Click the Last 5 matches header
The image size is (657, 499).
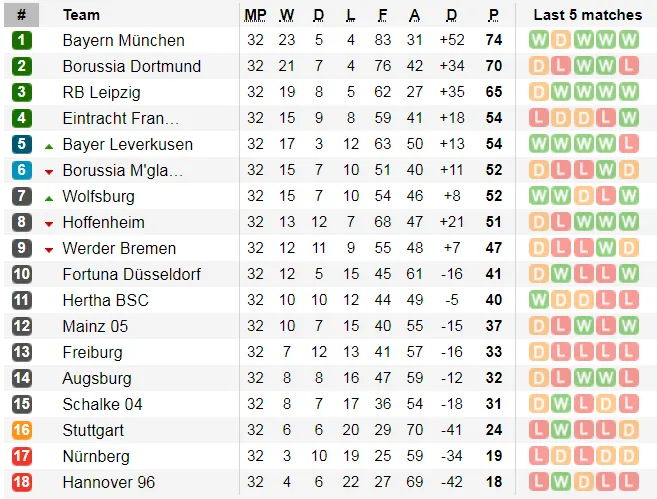(587, 15)
